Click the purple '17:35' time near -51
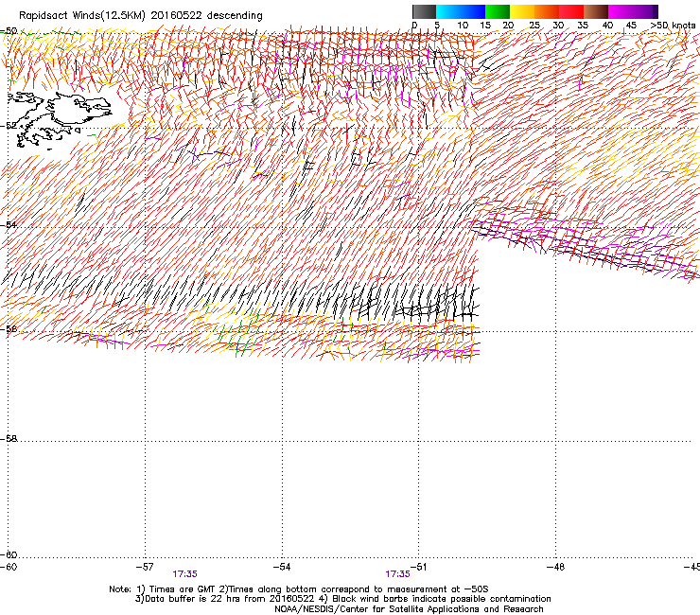 coord(397,574)
